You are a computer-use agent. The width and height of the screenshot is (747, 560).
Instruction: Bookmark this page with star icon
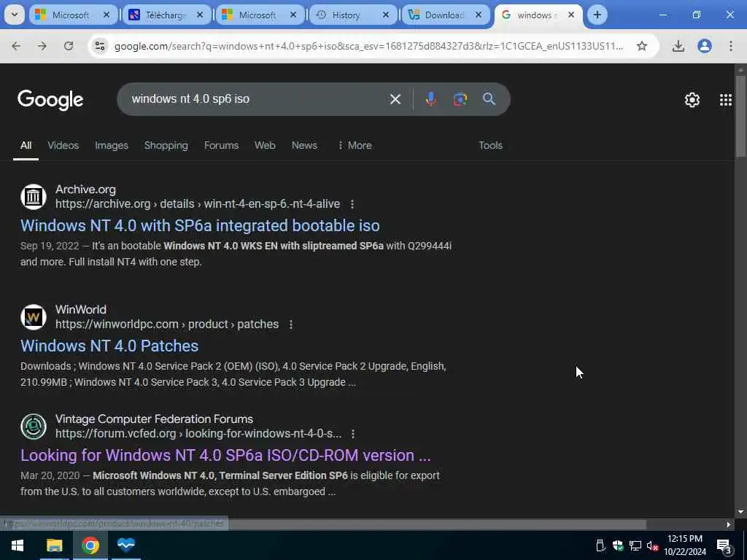(642, 46)
